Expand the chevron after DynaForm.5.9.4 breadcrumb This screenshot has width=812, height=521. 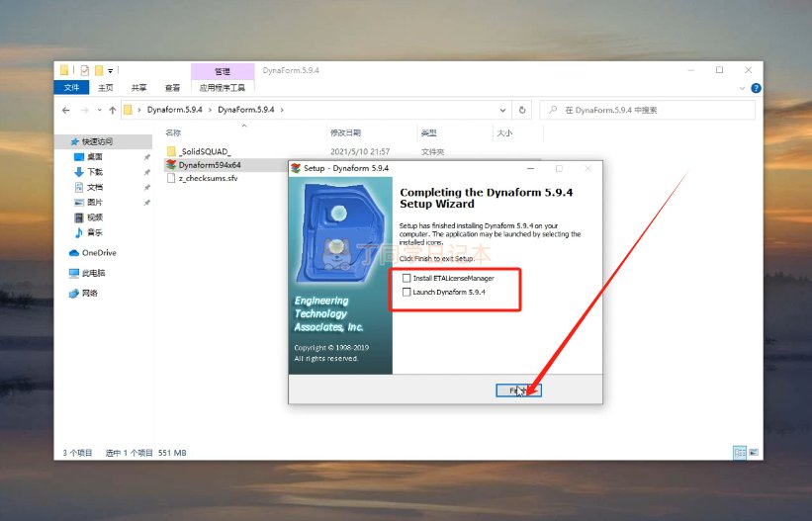282,110
